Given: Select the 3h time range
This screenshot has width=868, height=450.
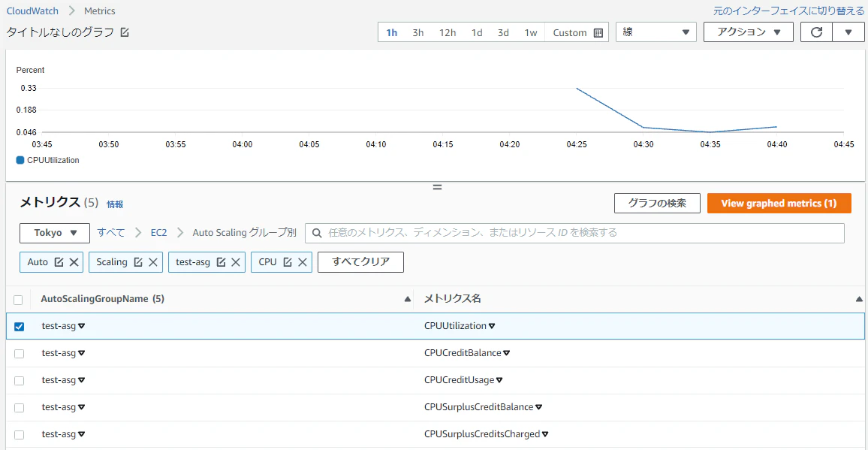Looking at the screenshot, I should 418,33.
